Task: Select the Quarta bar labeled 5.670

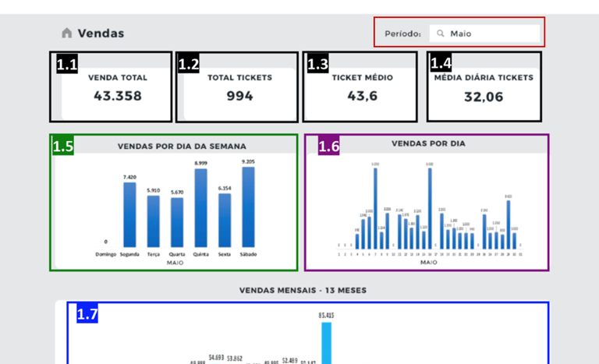Action: tap(177, 222)
